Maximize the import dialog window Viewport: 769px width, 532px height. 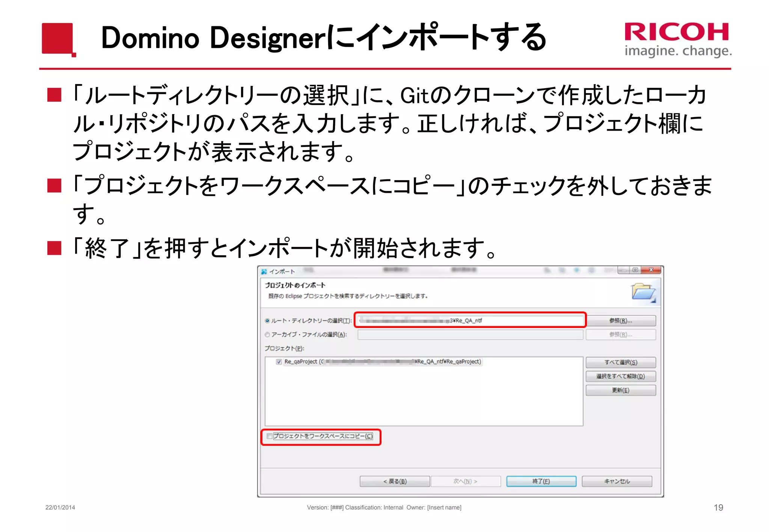click(635, 270)
